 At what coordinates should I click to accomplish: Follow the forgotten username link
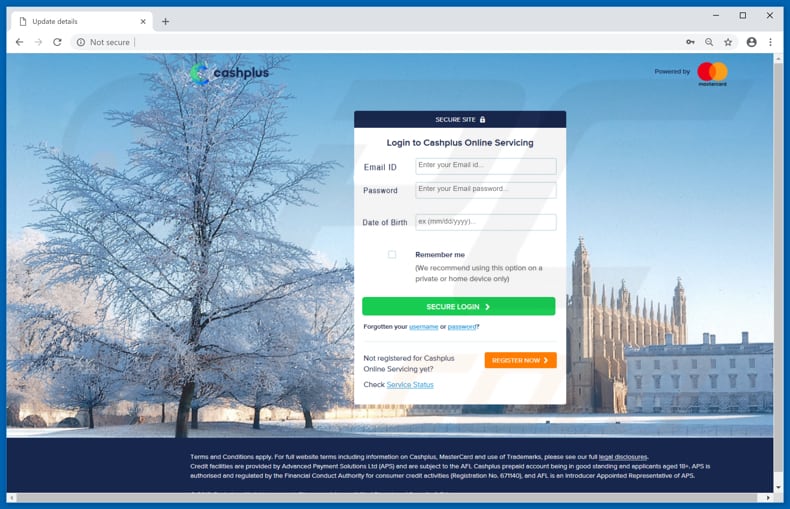coord(423,327)
